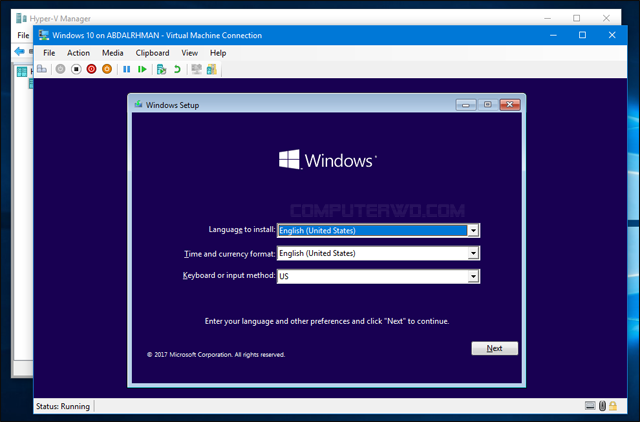Save VM state with orange icon

[107, 69]
